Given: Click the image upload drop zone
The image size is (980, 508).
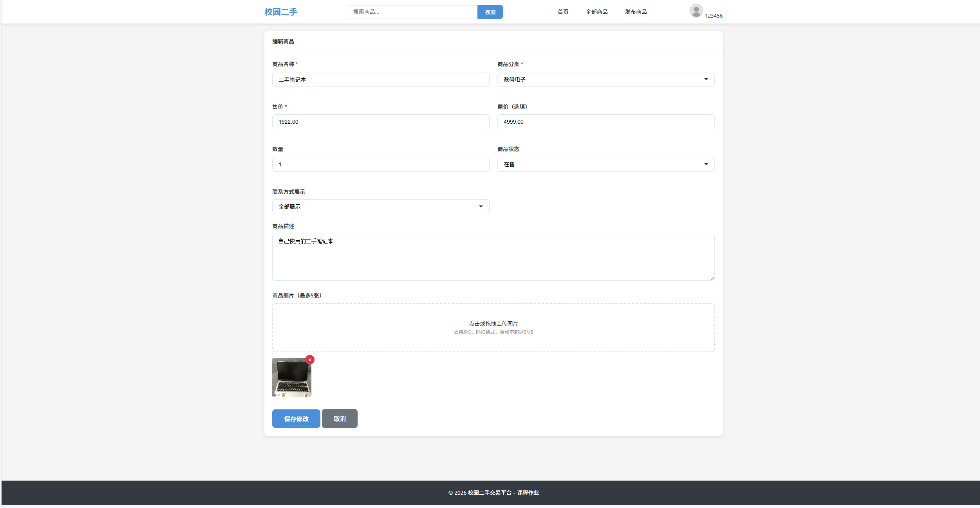Looking at the screenshot, I should click(493, 328).
